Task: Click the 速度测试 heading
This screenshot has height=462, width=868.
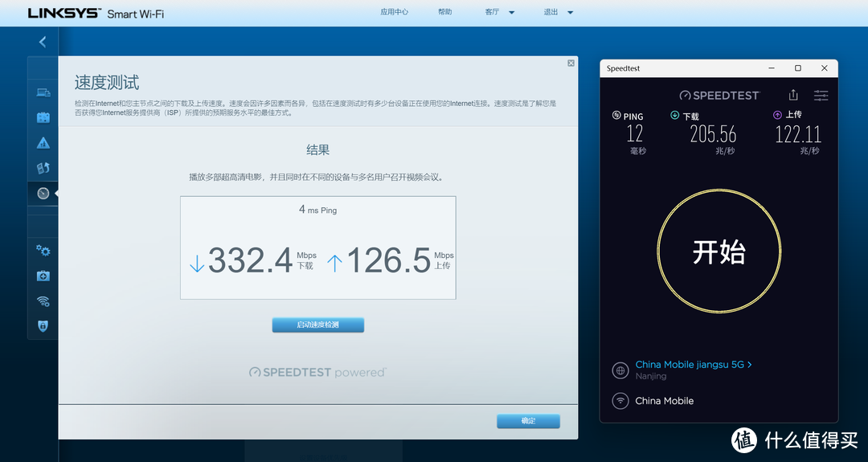Action: [x=107, y=83]
